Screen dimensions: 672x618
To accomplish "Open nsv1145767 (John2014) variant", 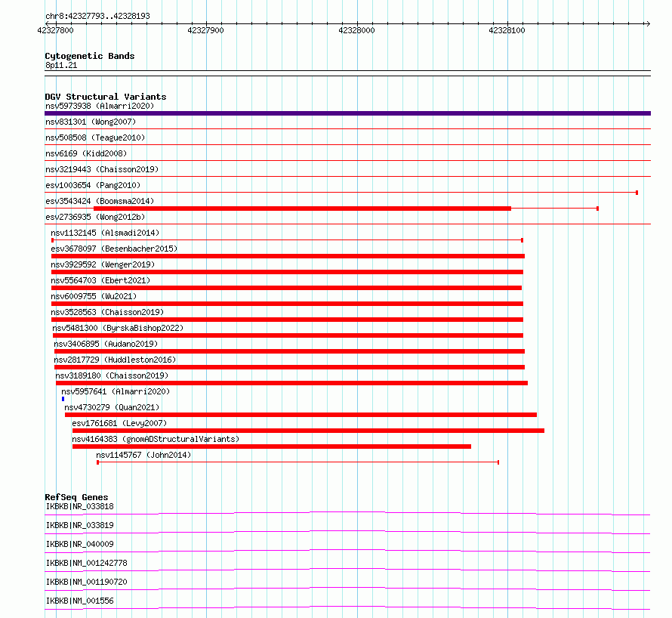I will [x=143, y=455].
